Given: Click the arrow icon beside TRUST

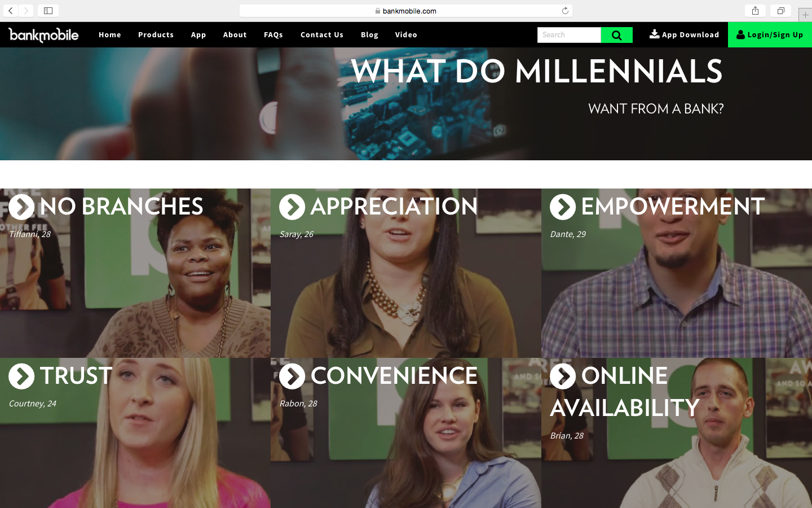Looking at the screenshot, I should (x=21, y=376).
